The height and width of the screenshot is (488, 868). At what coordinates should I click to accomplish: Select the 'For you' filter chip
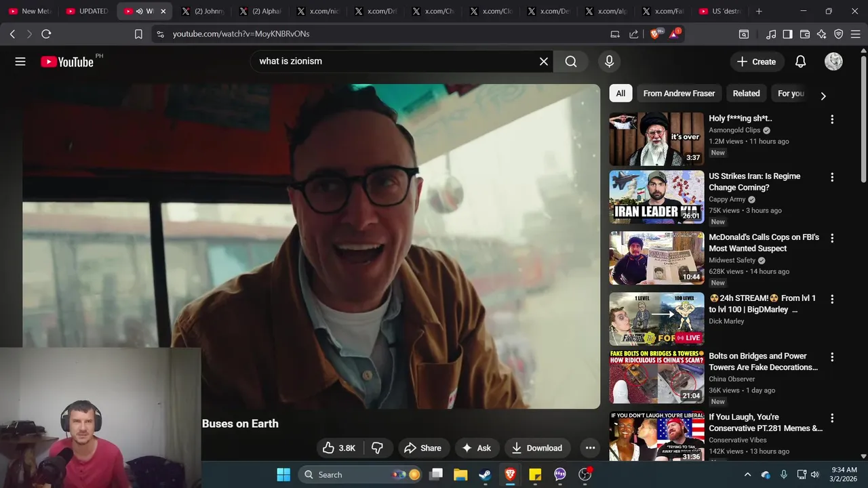pyautogui.click(x=791, y=94)
